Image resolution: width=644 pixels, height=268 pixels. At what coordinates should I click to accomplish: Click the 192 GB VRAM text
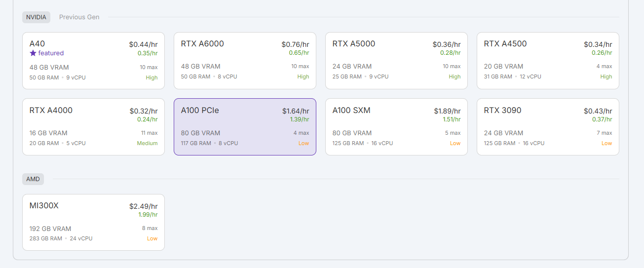pos(50,229)
